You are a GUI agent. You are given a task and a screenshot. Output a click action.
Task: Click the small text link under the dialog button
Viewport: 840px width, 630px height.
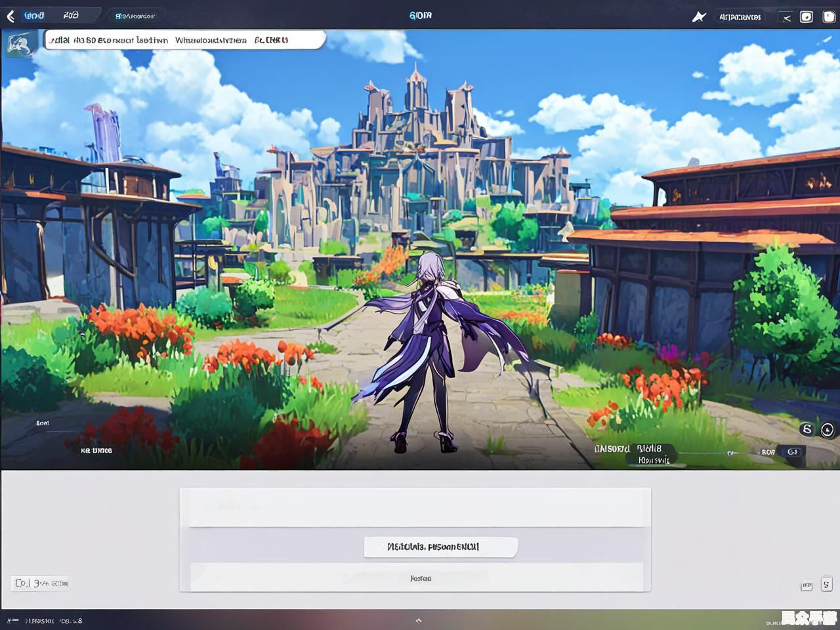tap(421, 578)
